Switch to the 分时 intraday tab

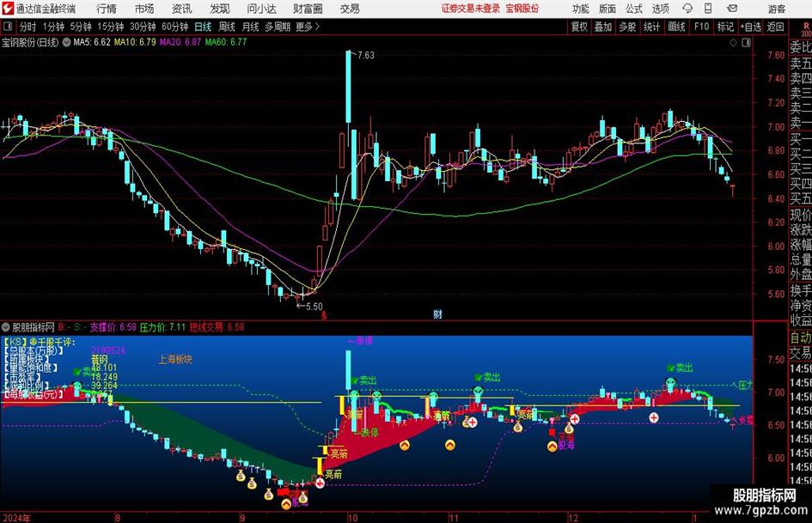pos(28,27)
